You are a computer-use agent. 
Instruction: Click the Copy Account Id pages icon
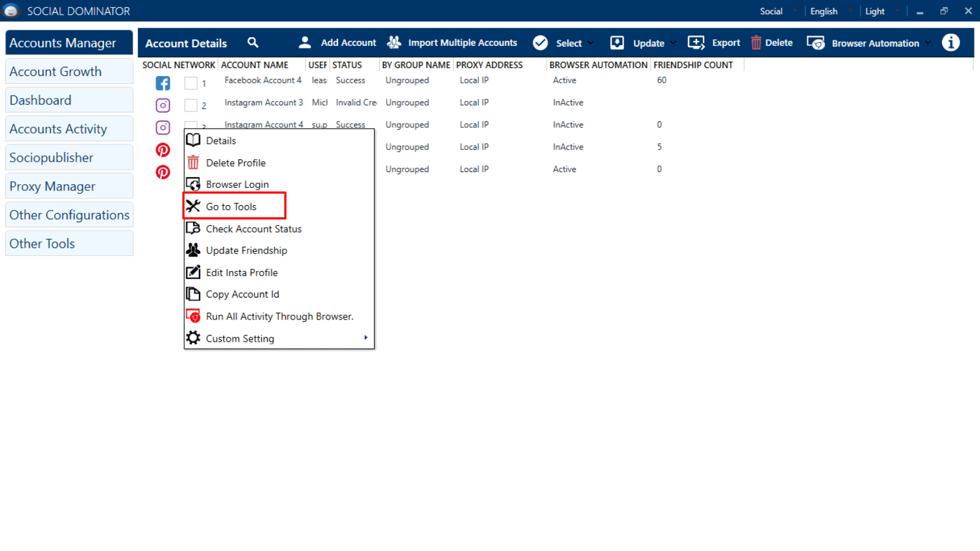(x=193, y=294)
